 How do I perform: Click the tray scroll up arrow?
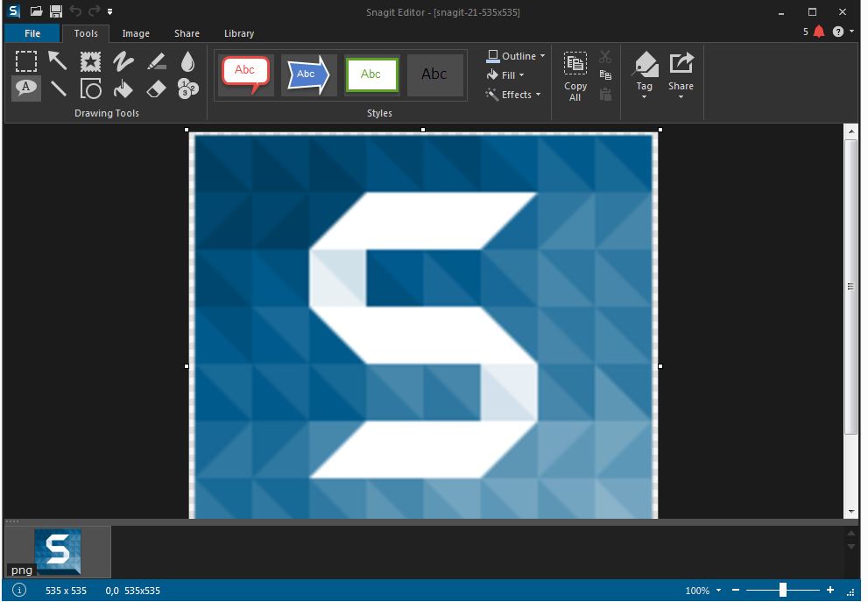point(851,533)
